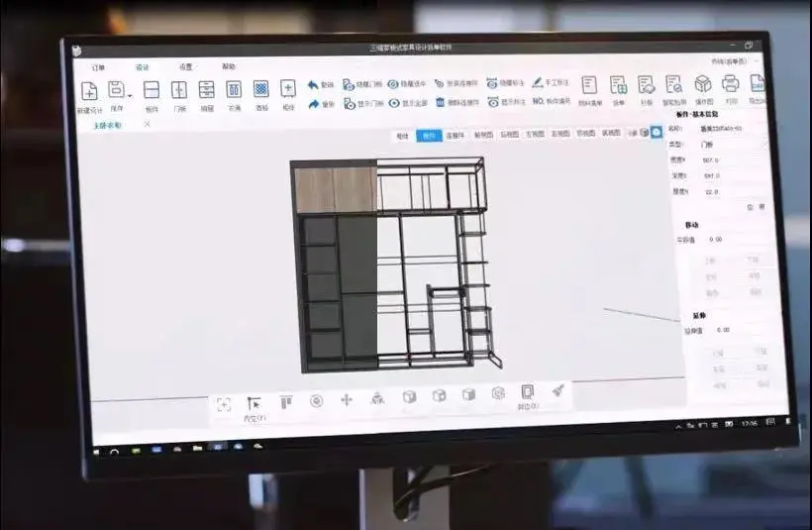Click the blue round render mode icon
The width and height of the screenshot is (812, 530).
click(657, 132)
